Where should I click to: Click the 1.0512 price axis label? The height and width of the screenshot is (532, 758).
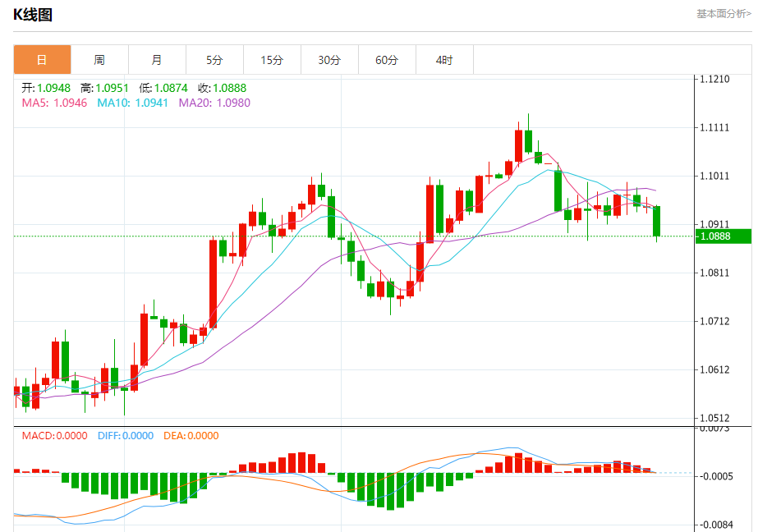(715, 418)
